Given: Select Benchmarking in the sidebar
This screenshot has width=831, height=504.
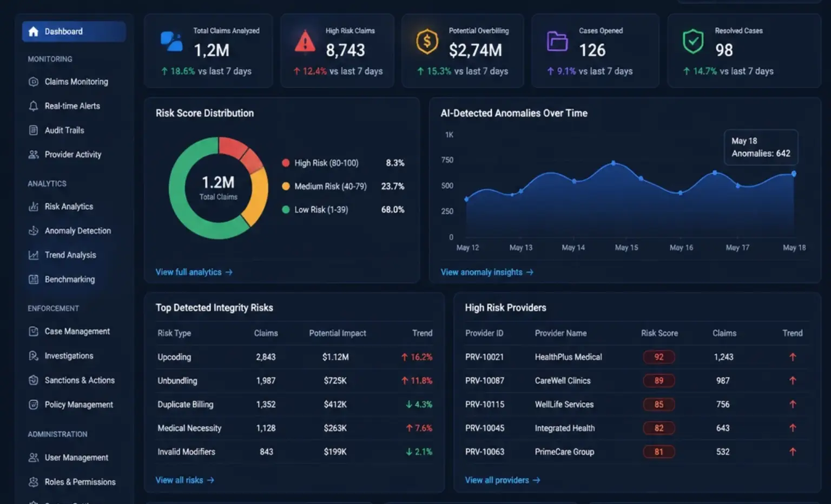Looking at the screenshot, I should click(x=70, y=280).
